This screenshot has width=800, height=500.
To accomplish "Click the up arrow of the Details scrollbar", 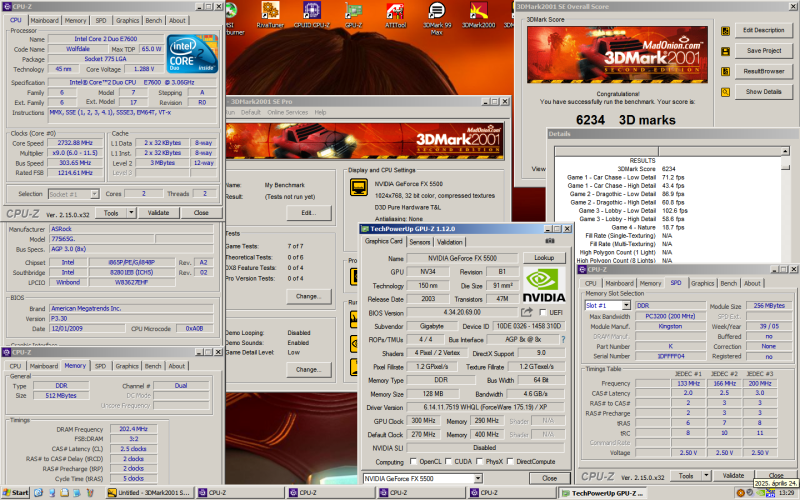I will 785,151.
